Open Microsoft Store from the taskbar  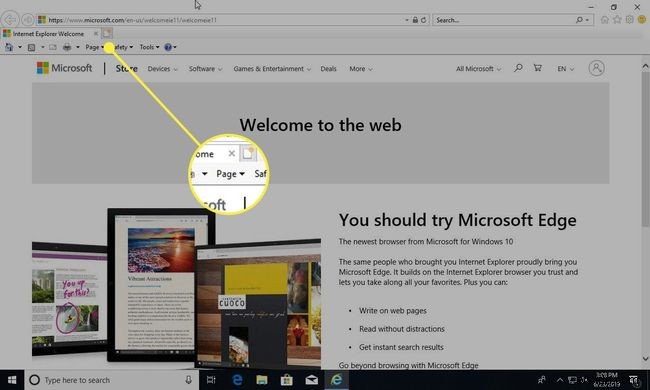pos(286,380)
